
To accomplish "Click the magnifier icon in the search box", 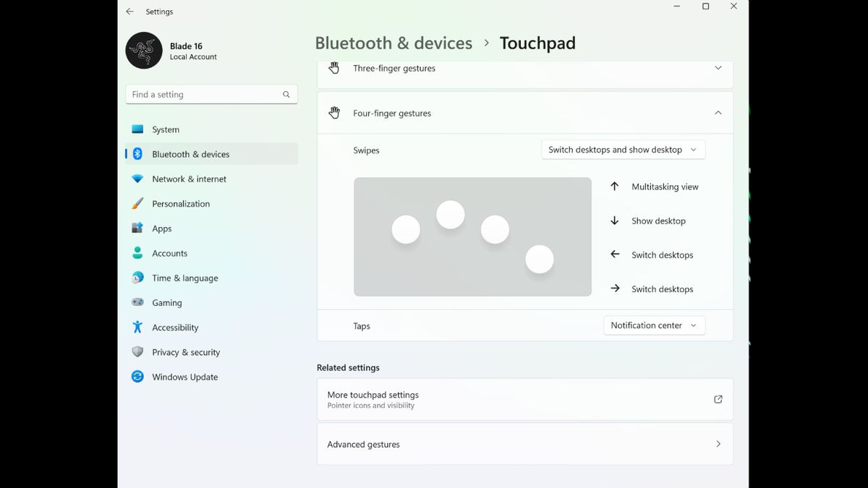I will (x=286, y=94).
